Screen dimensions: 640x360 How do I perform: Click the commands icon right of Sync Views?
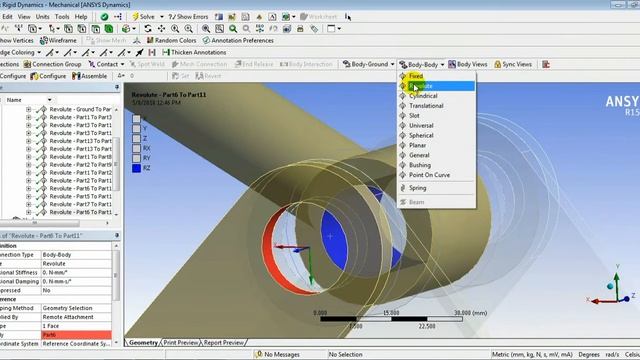tap(546, 64)
